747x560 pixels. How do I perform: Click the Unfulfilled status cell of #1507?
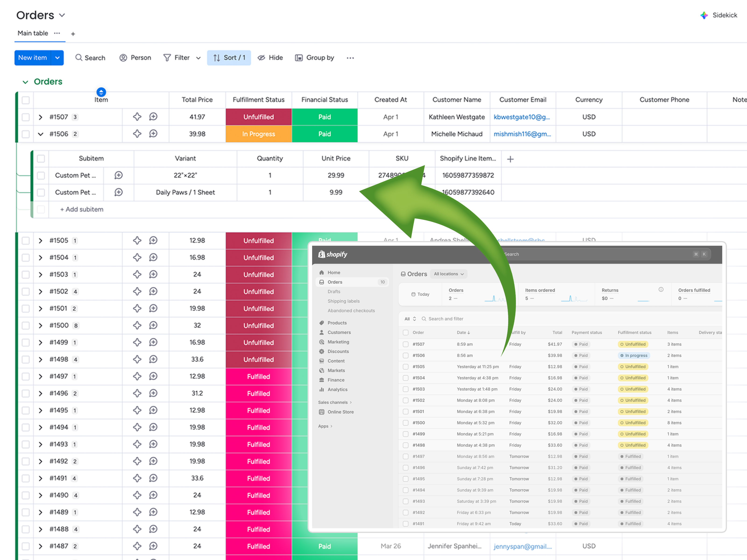[258, 117]
